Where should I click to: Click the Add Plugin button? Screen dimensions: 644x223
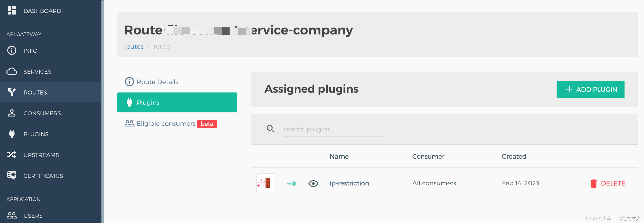coord(590,89)
